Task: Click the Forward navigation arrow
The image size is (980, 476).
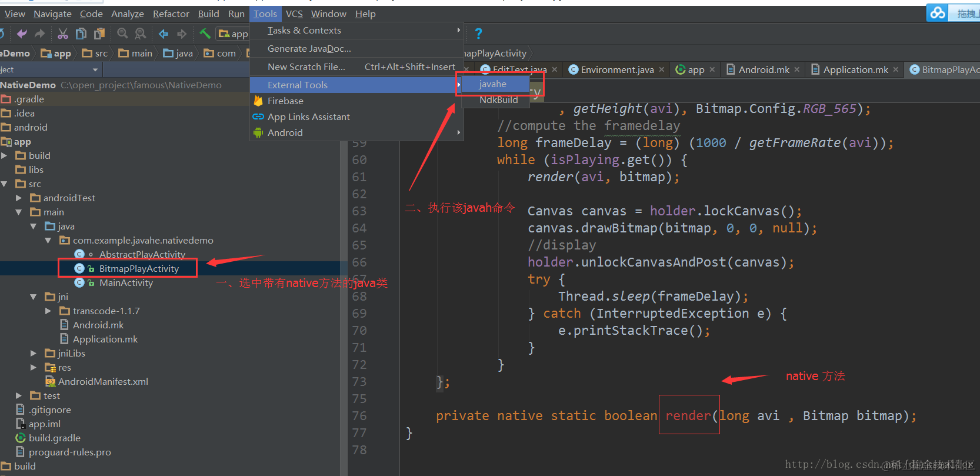Action: click(182, 34)
